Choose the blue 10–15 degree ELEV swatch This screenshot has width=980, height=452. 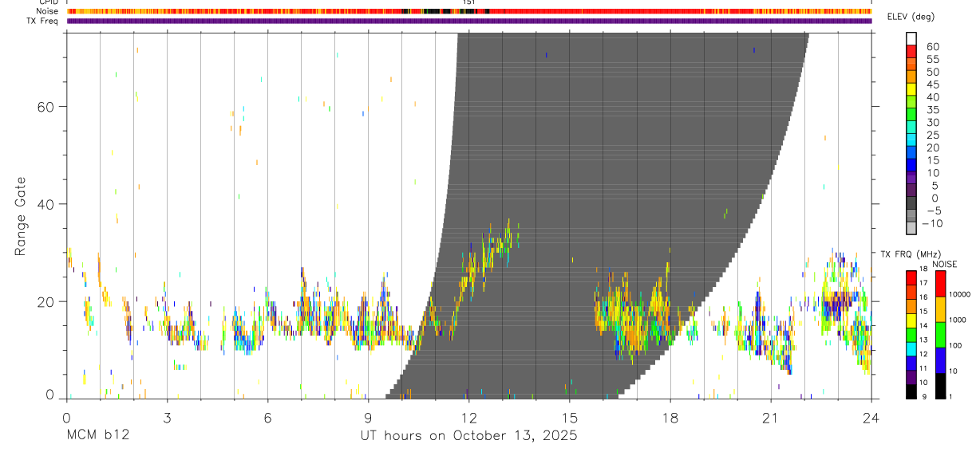pyautogui.click(x=911, y=165)
